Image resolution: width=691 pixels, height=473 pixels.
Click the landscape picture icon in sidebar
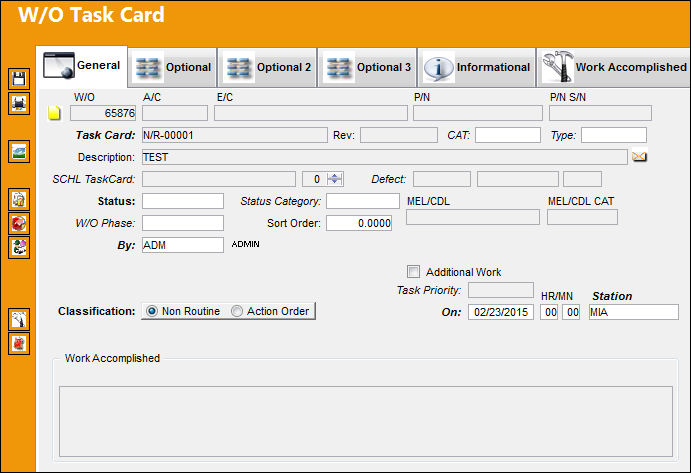point(19,152)
